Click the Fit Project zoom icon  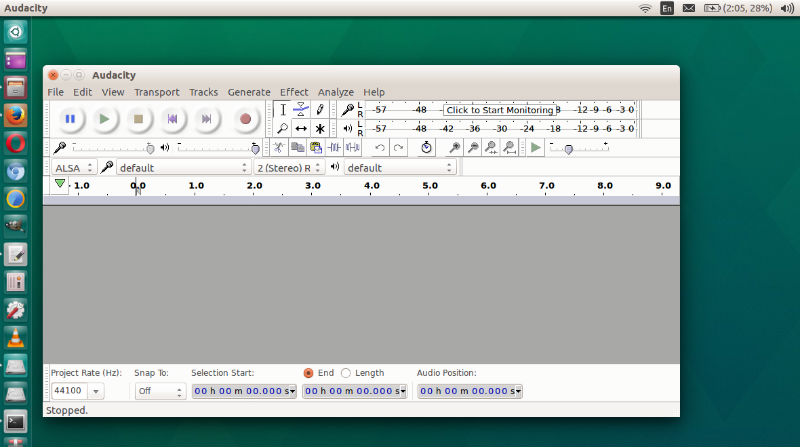pos(509,148)
